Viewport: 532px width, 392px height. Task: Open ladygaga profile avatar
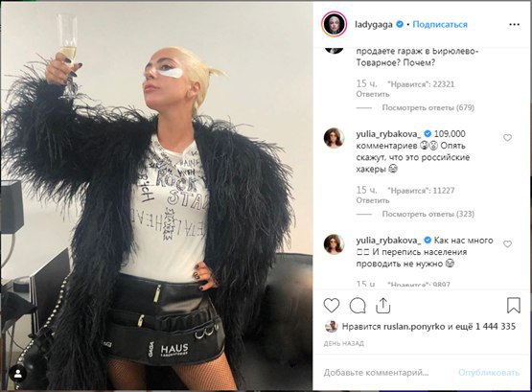click(x=335, y=24)
